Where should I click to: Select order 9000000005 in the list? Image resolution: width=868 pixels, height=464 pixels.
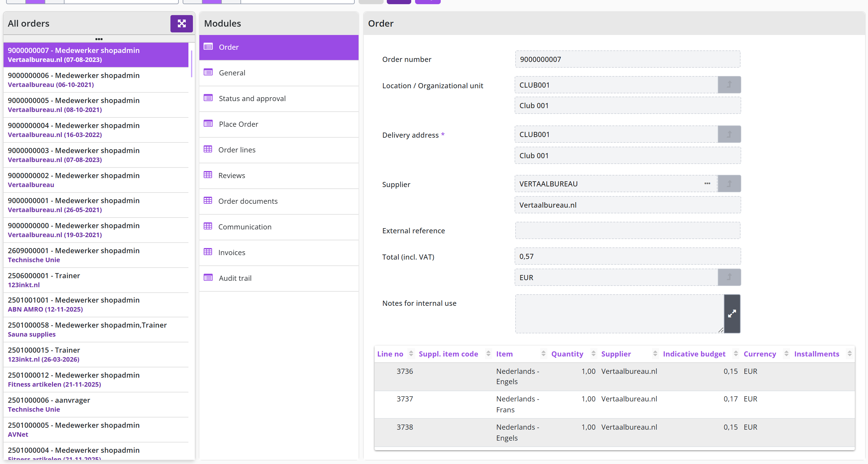click(96, 105)
